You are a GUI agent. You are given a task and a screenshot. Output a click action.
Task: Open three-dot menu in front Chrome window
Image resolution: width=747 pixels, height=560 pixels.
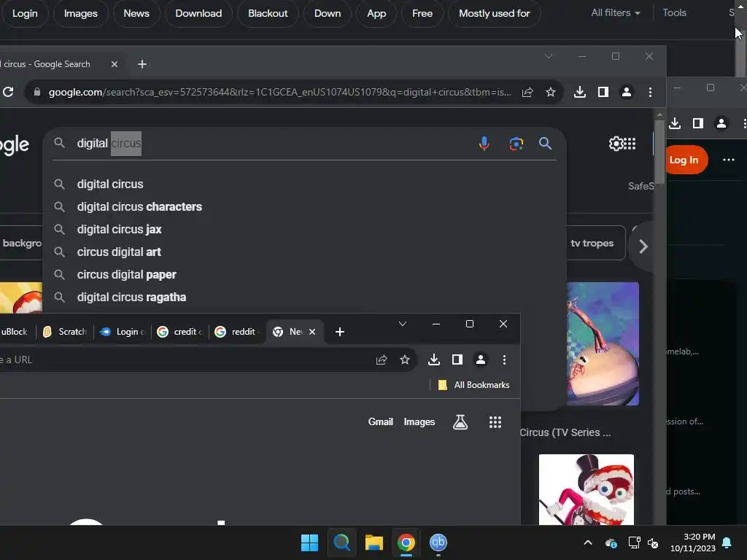click(505, 359)
